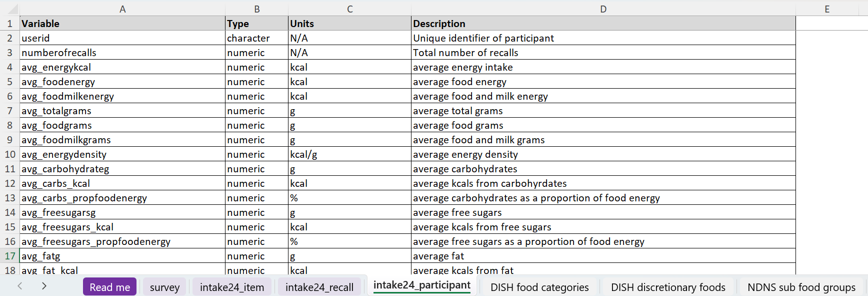The height and width of the screenshot is (296, 868).
Task: Open the DISH food categories tab
Action: pos(539,287)
